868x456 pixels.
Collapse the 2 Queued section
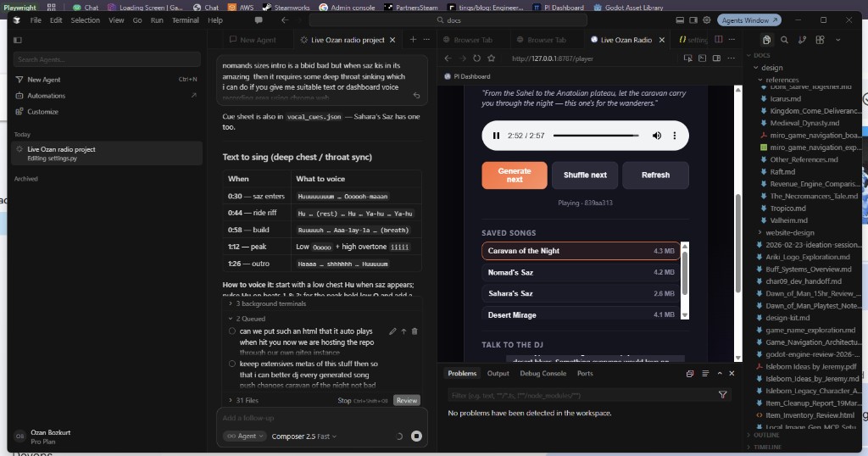[x=247, y=319]
